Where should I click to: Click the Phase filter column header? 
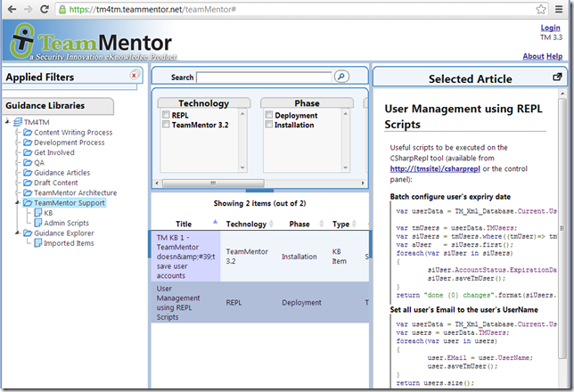click(307, 102)
